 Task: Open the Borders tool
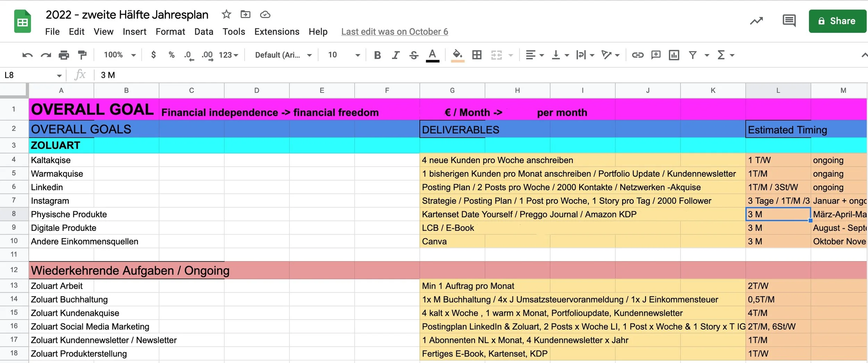[477, 55]
